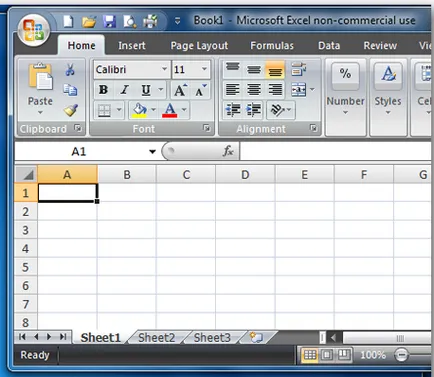
Task: Apply the yellow Fill Color bucket
Action: pos(140,110)
